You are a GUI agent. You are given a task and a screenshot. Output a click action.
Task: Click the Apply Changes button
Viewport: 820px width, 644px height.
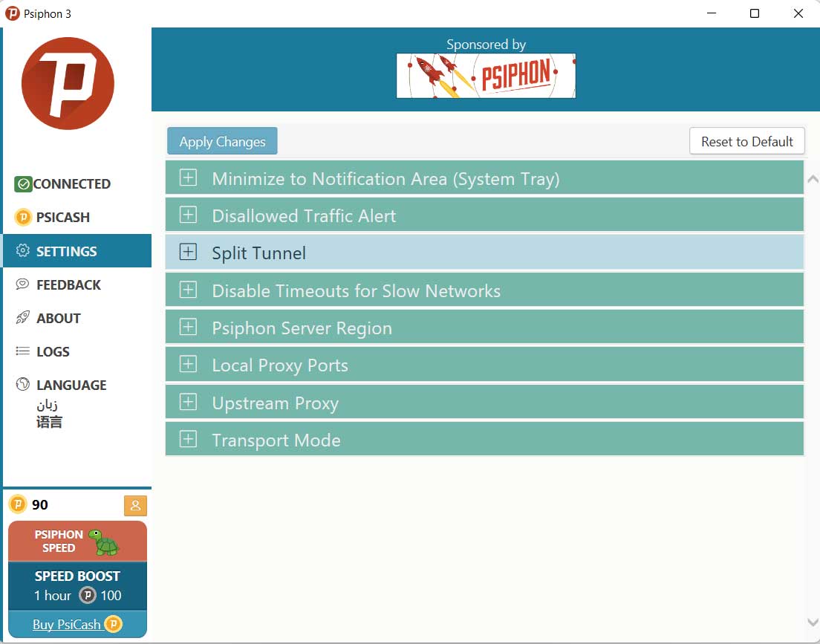[221, 140]
